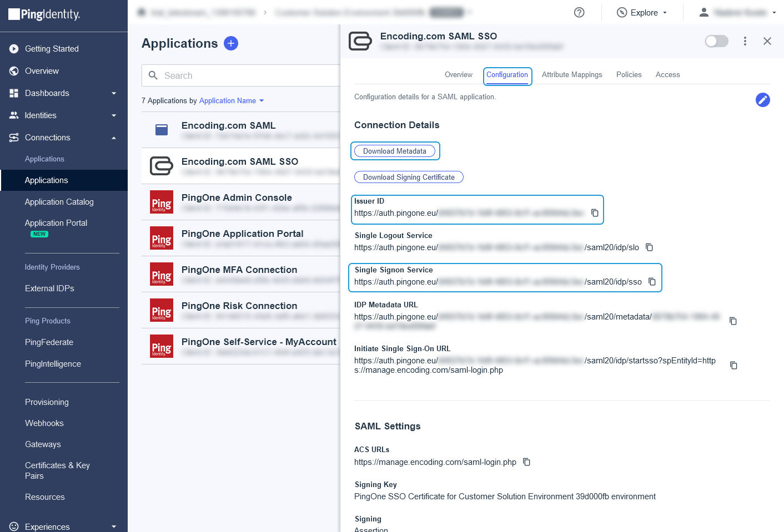Click the Connections icon in sidebar

coord(14,138)
